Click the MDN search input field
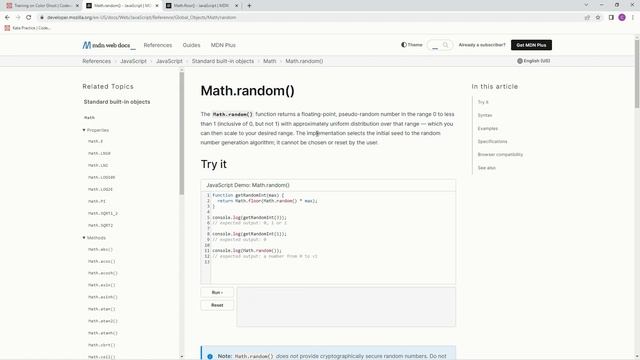The height and width of the screenshot is (360, 640). (440, 45)
